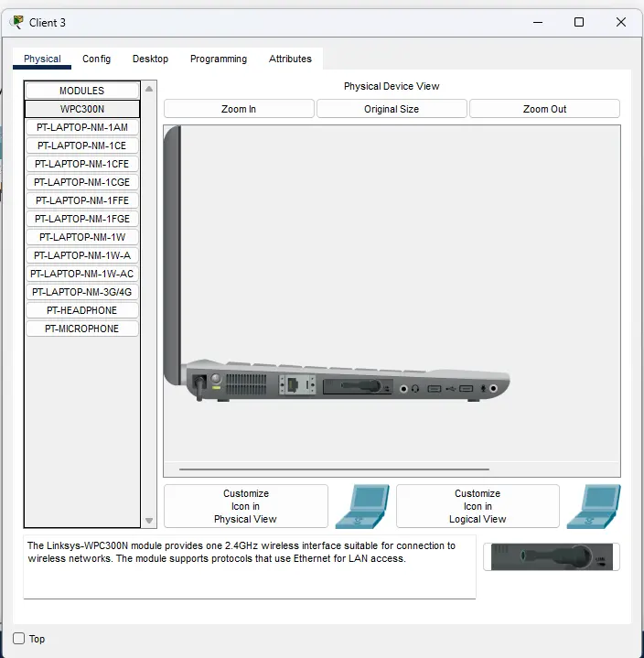Select the PT-LAPTOP-NM-1W module
The image size is (644, 658).
tap(81, 237)
